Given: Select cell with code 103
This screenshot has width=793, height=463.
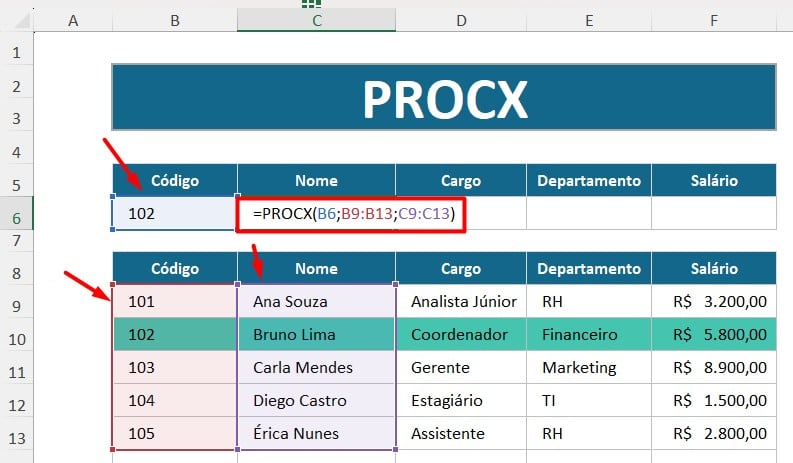Looking at the screenshot, I should coord(174,367).
